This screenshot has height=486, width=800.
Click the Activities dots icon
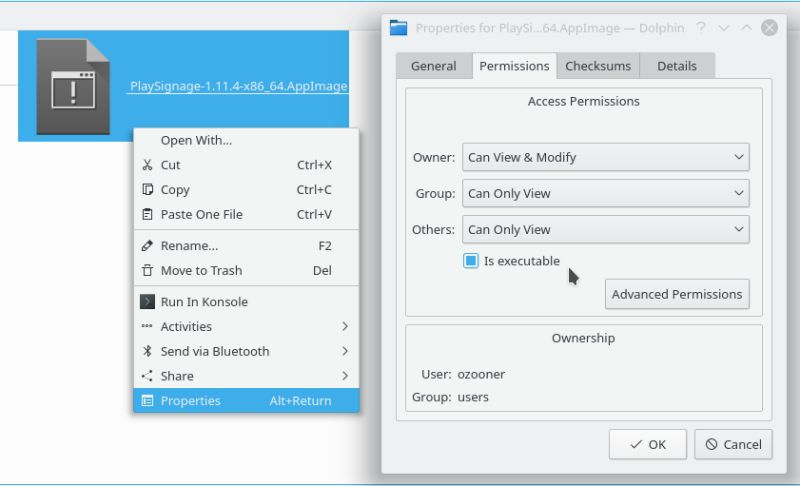click(x=147, y=326)
